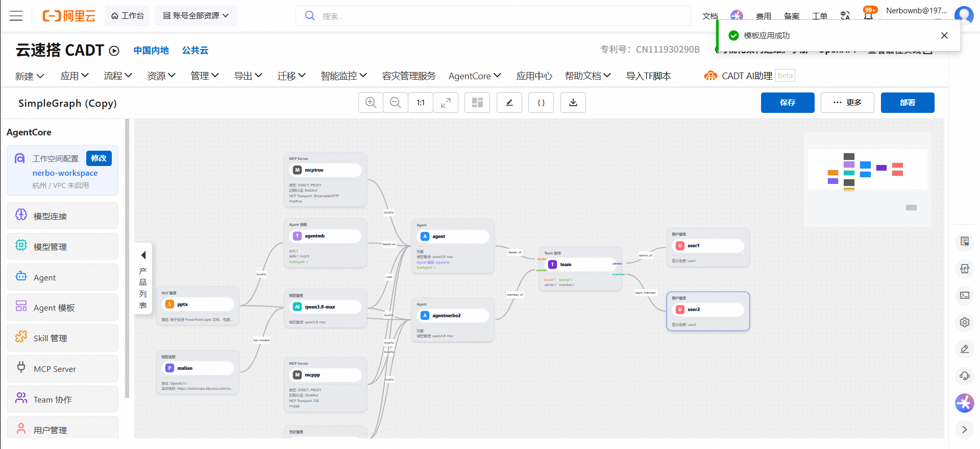Expand the 应用 menu

75,76
